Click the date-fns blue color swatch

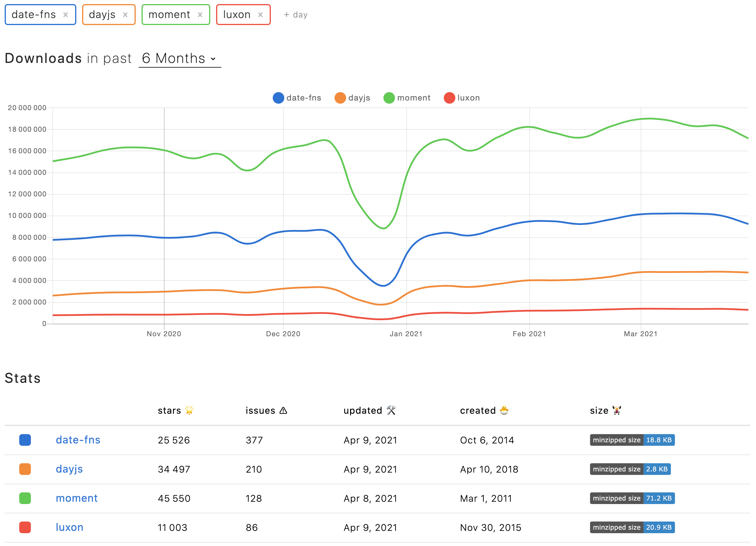pyautogui.click(x=25, y=440)
